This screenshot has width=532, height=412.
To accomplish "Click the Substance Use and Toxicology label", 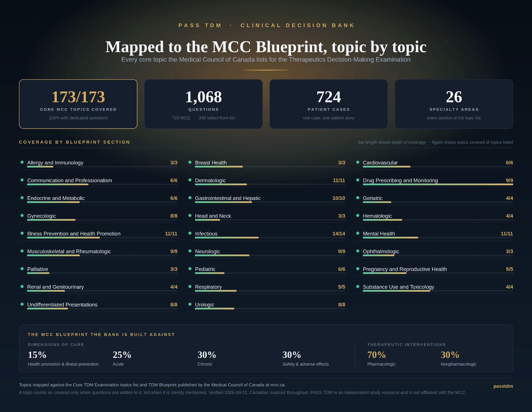I will tap(398, 287).
